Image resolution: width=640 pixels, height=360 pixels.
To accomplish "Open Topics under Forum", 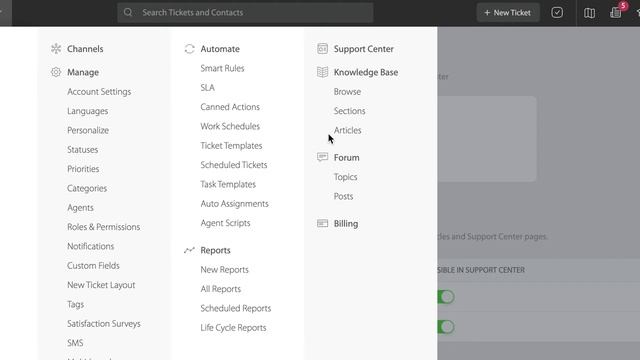I will coord(345,177).
